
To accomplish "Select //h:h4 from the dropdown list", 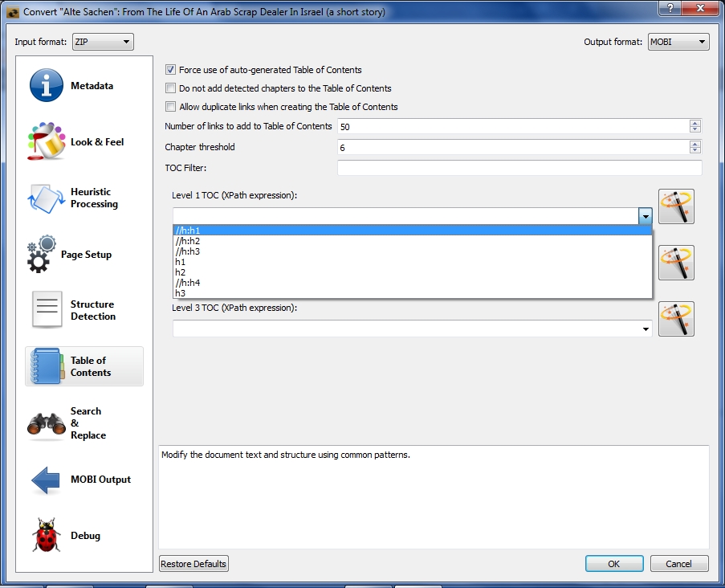I will click(413, 283).
